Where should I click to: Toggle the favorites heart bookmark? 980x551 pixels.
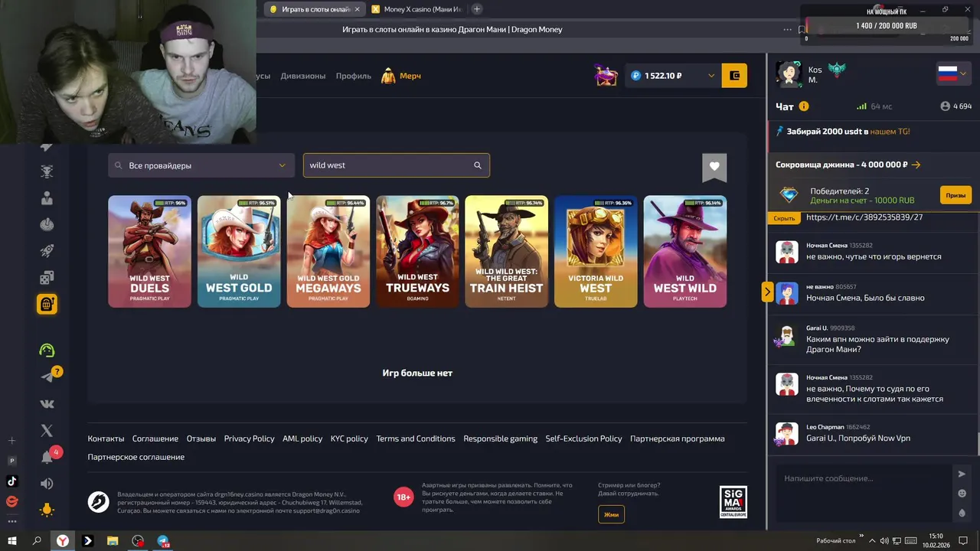[x=714, y=167]
